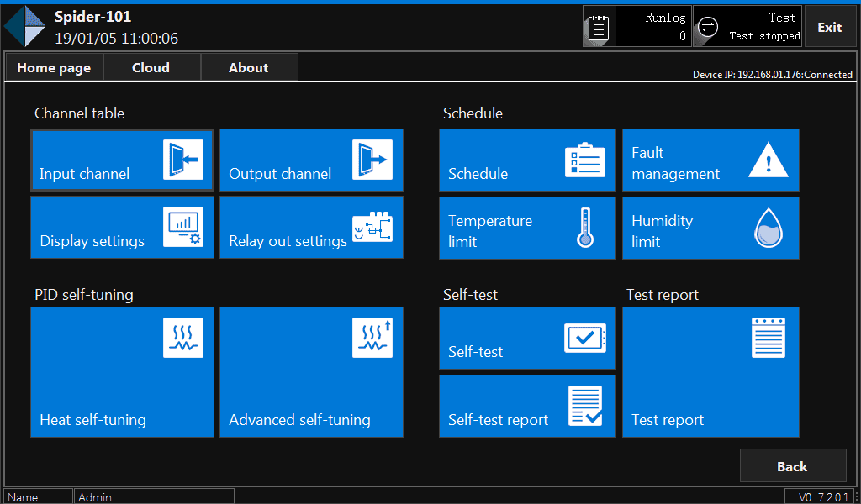Open Relay out settings tile
Image resolution: width=861 pixels, height=504 pixels.
coord(311,227)
